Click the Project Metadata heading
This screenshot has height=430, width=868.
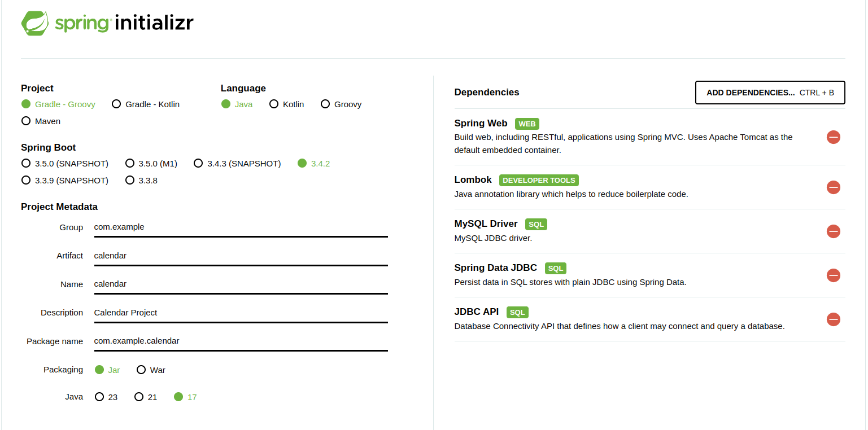pos(59,207)
